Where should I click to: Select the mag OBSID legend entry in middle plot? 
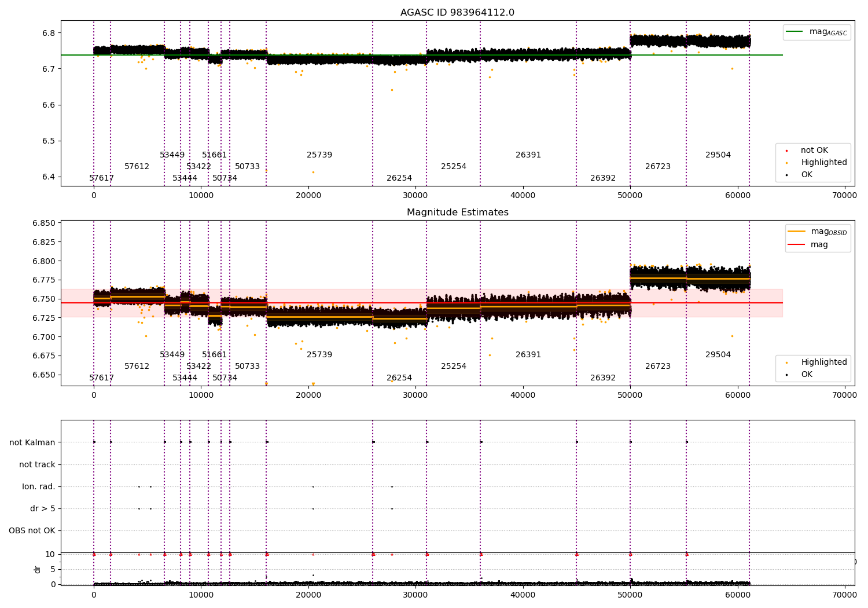pyautogui.click(x=817, y=232)
